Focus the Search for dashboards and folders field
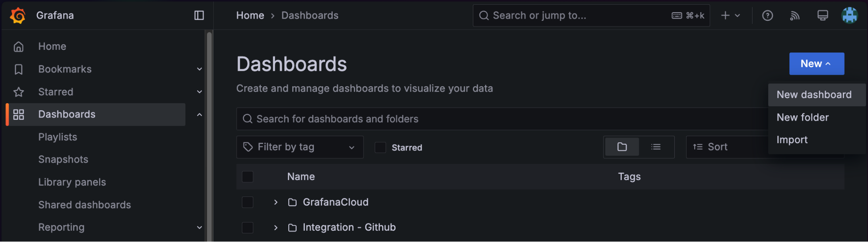 pos(478,119)
